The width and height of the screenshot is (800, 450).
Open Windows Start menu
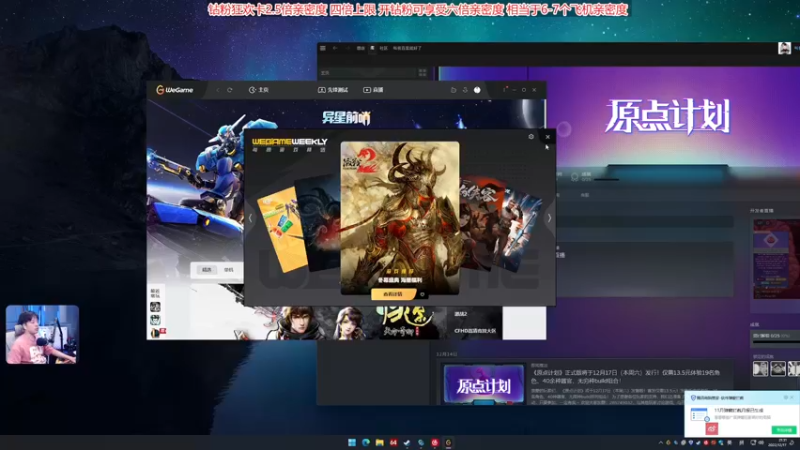pos(352,442)
